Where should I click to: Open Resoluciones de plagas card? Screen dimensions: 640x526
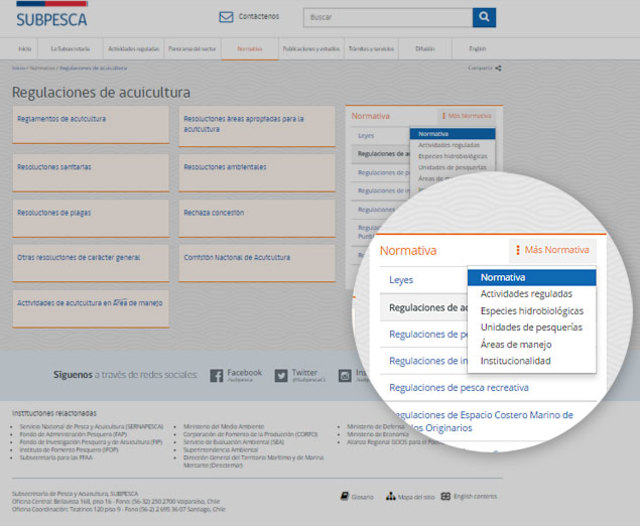pos(91,218)
